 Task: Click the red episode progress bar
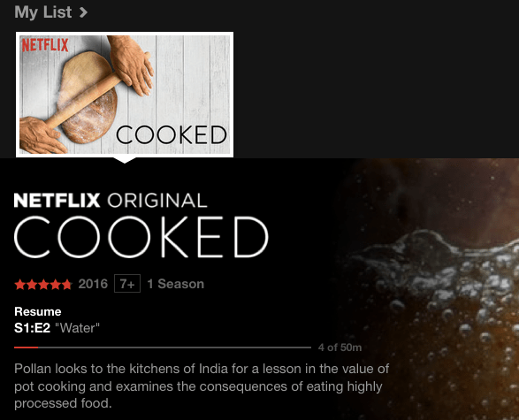pyautogui.click(x=163, y=347)
